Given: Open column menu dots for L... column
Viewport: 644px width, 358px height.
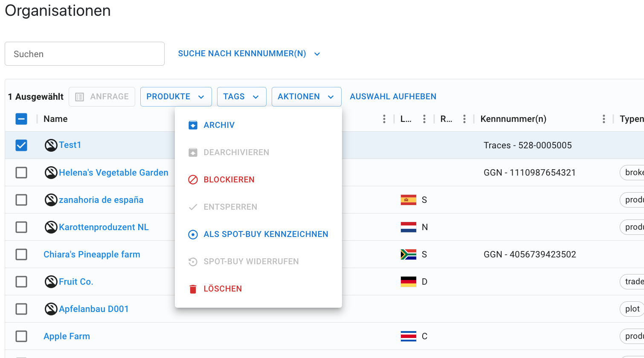Looking at the screenshot, I should (424, 119).
